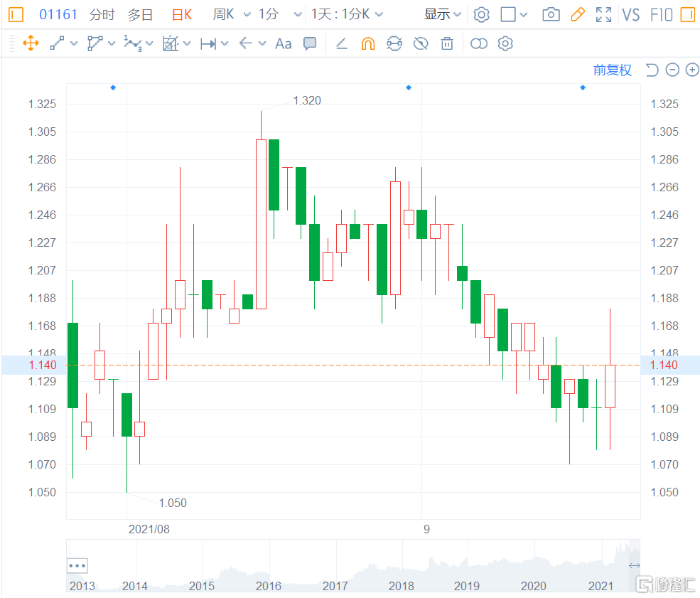Image resolution: width=700 pixels, height=598 pixels.
Task: Toggle the orange pencil drawing tools
Action: (x=578, y=15)
